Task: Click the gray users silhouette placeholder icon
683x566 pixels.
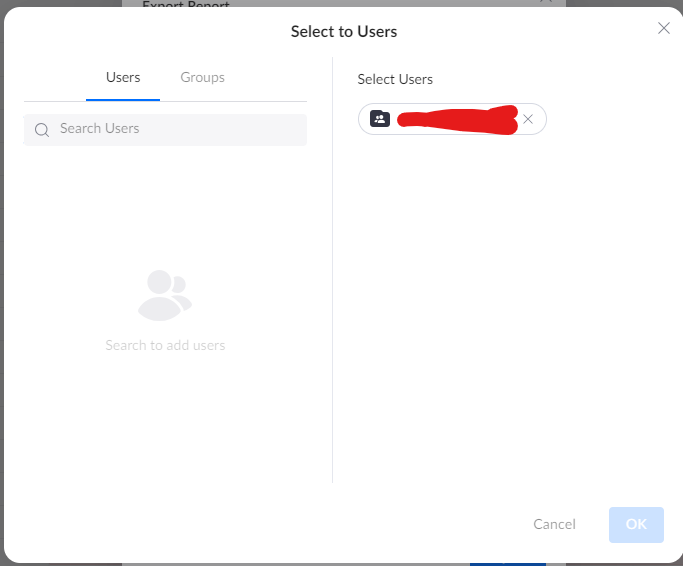Action: click(164, 295)
